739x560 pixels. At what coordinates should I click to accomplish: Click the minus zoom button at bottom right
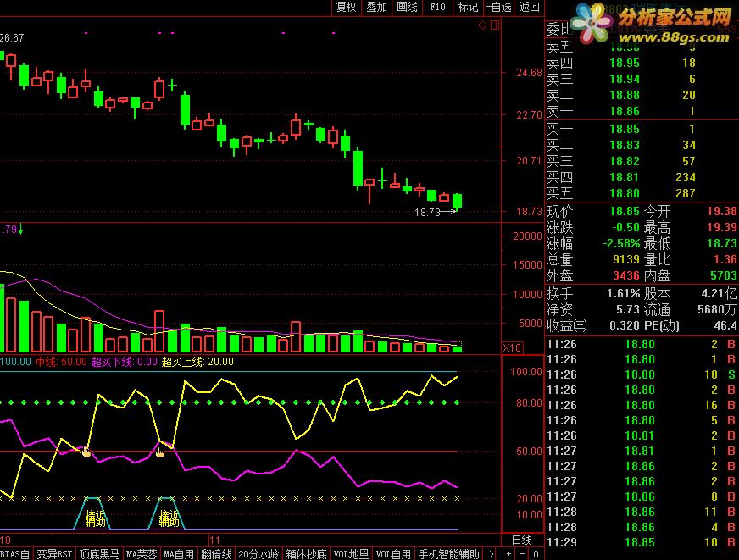[x=522, y=554]
